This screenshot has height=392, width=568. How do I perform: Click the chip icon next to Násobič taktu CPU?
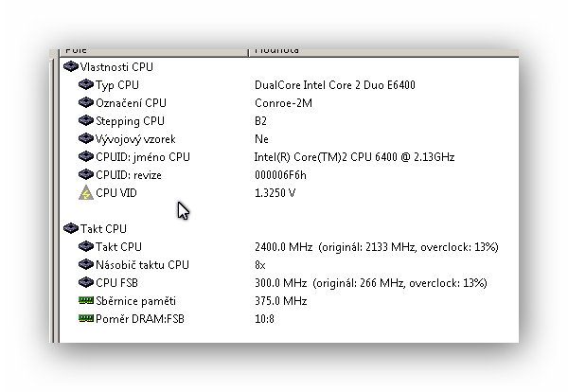pos(86,264)
